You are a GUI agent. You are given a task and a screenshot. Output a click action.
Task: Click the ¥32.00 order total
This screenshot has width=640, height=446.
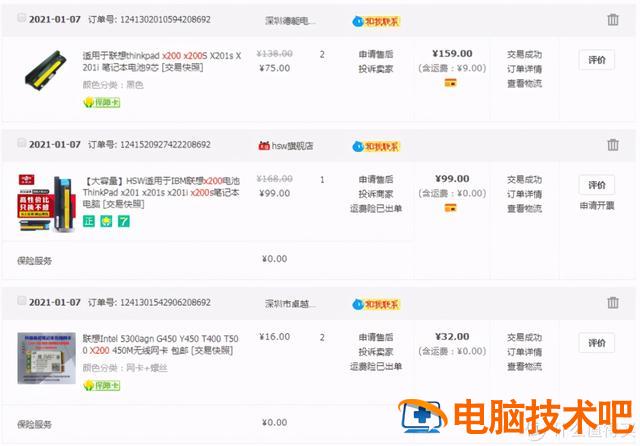[452, 337]
